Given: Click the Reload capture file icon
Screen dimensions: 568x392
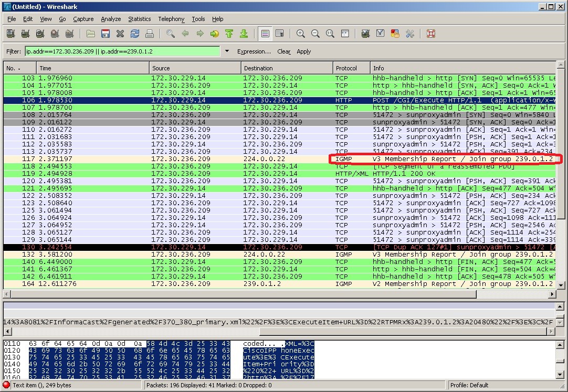Looking at the screenshot, I should click(135, 34).
